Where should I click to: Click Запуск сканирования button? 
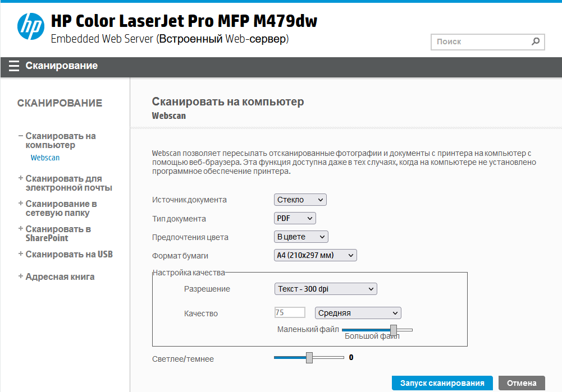(442, 383)
